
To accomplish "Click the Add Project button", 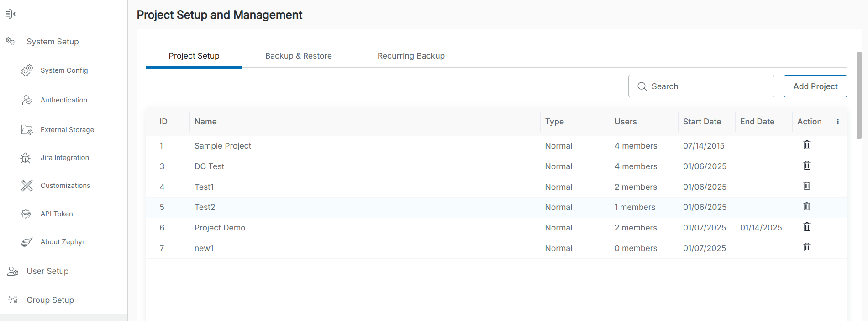I will click(x=815, y=86).
